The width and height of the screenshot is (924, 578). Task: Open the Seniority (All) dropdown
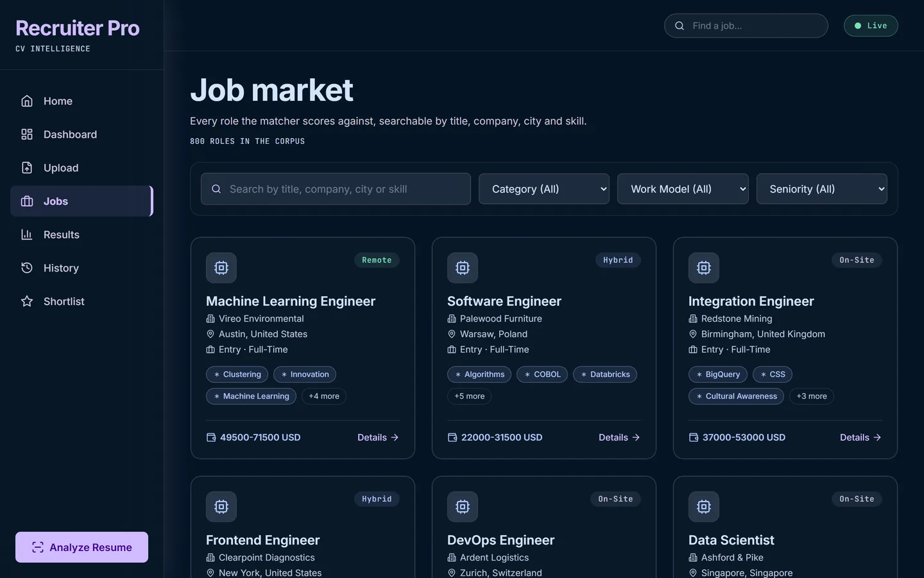coord(822,189)
